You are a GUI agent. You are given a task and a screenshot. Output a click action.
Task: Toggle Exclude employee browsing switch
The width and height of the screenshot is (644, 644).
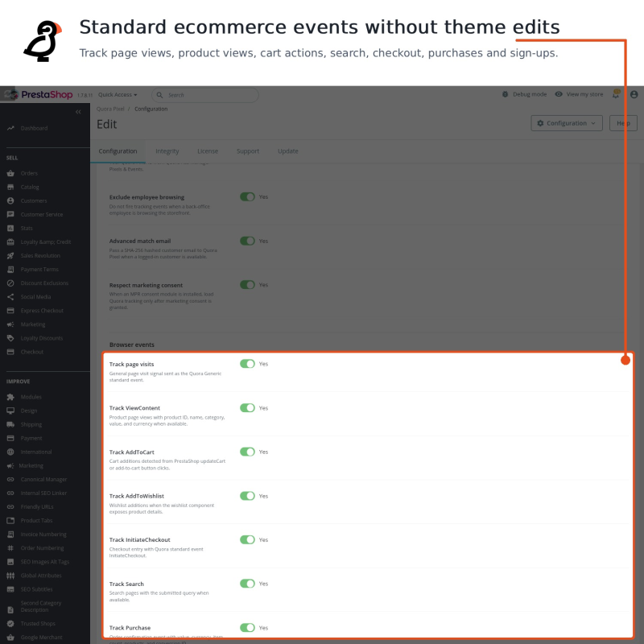247,196
